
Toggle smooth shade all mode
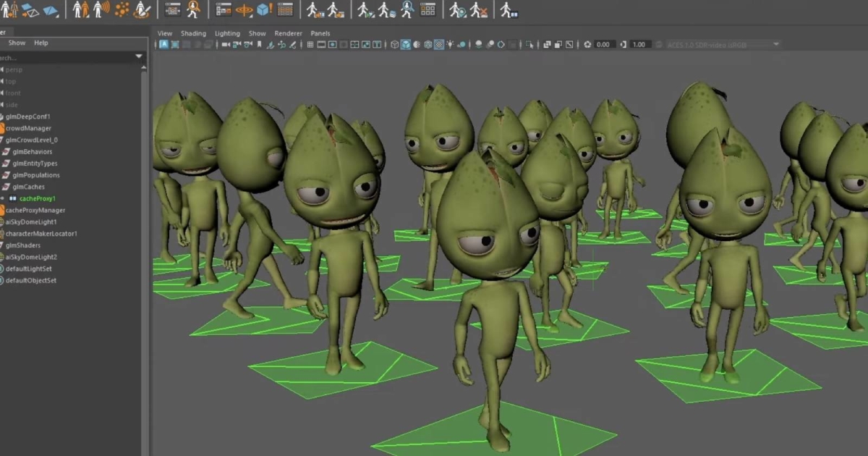pyautogui.click(x=406, y=44)
